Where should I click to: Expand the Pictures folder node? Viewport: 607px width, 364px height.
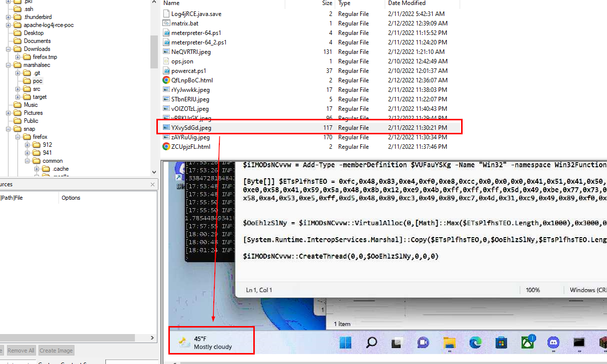pyautogui.click(x=8, y=113)
